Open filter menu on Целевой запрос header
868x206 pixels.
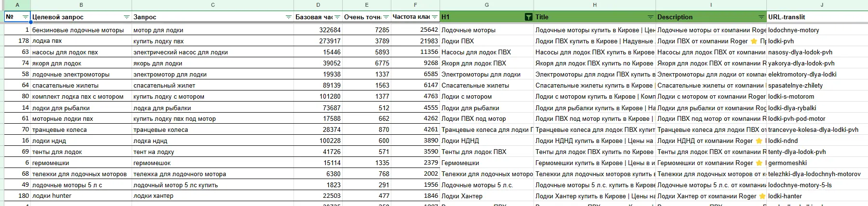127,17
